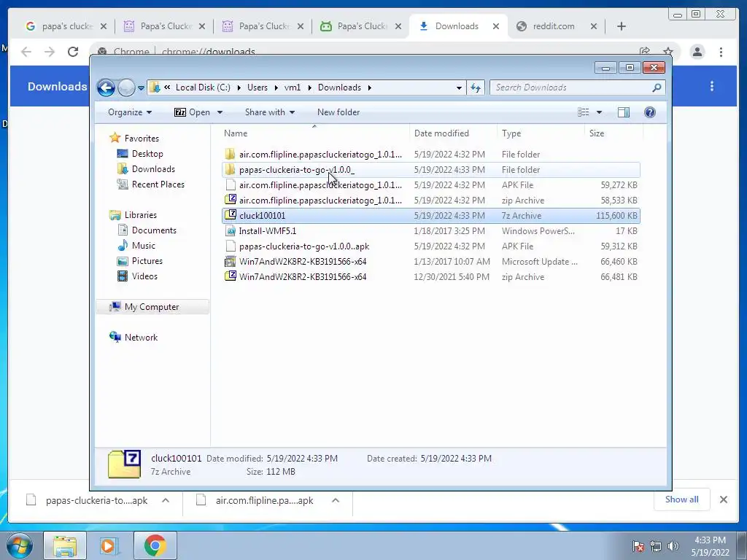Select Favorites in navigation pane

142,139
